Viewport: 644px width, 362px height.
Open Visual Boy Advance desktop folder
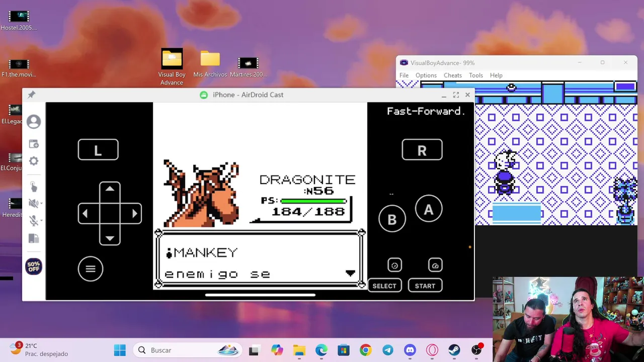(x=172, y=67)
